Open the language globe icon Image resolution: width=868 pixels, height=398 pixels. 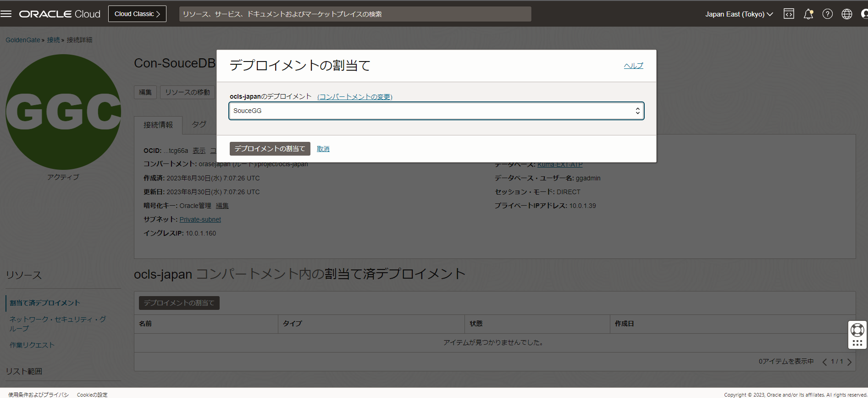pos(847,14)
